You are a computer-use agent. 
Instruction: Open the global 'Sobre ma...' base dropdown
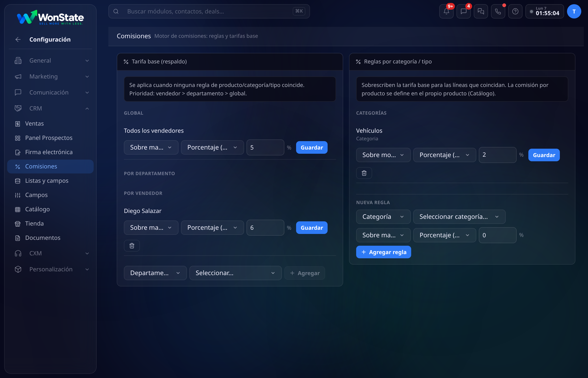click(x=151, y=147)
